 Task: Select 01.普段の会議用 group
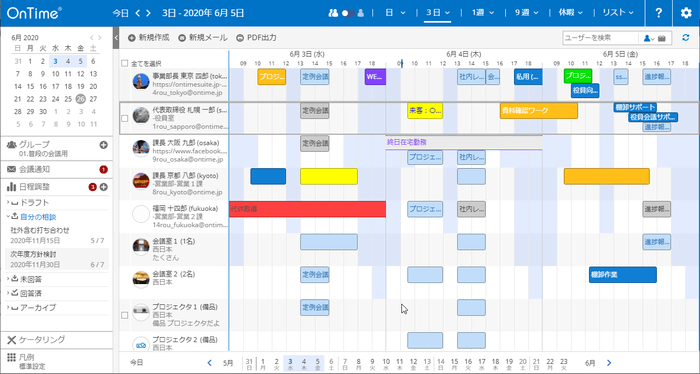pos(43,154)
